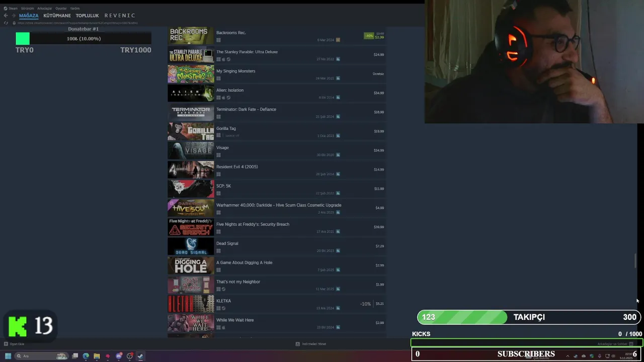
Task: Click review rating icon for SCP: 5K
Action: point(338,193)
